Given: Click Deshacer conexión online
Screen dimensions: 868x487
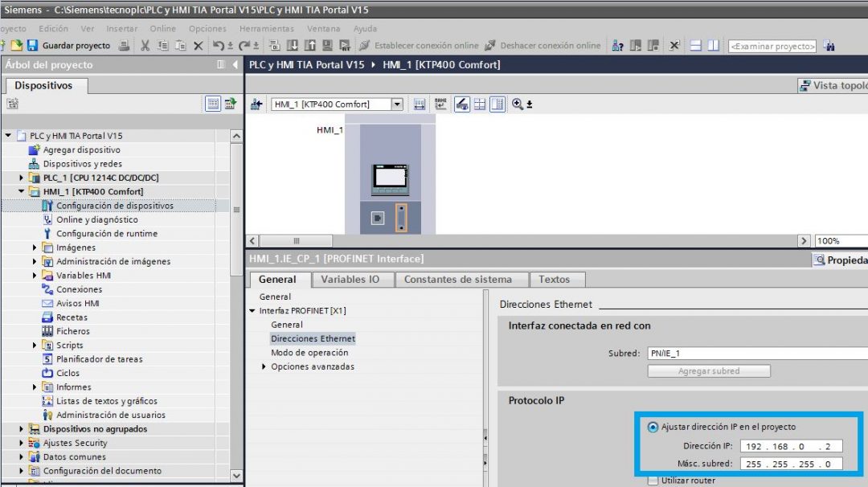Looking at the screenshot, I should (543, 45).
